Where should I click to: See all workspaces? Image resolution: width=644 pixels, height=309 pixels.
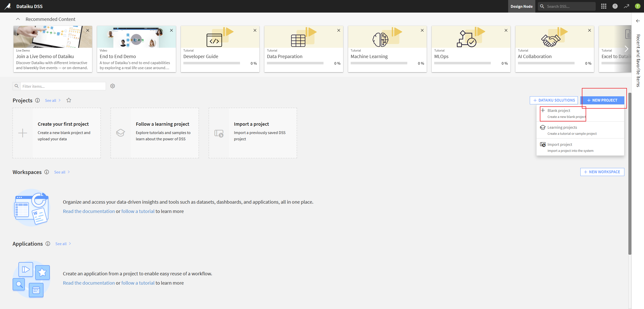click(62, 172)
